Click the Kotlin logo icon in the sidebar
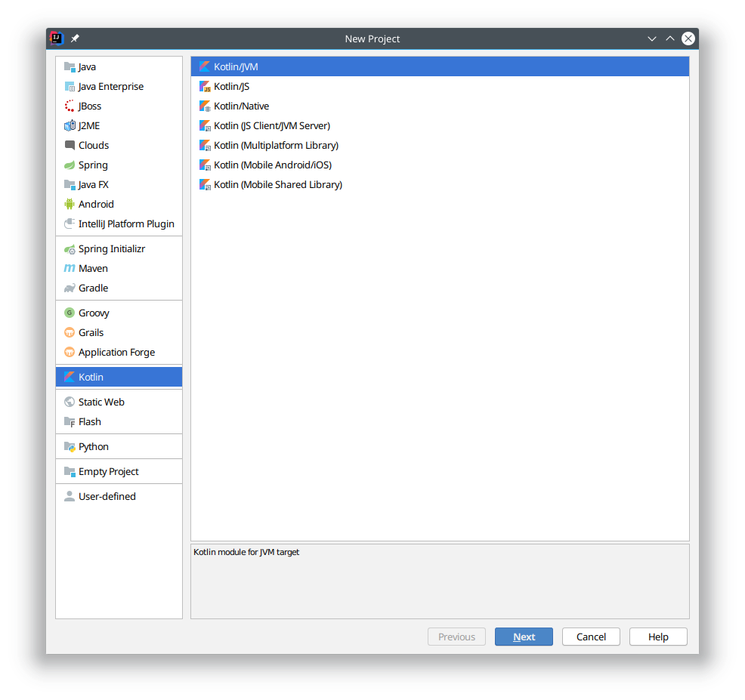This screenshot has height=700, width=745. (x=70, y=377)
